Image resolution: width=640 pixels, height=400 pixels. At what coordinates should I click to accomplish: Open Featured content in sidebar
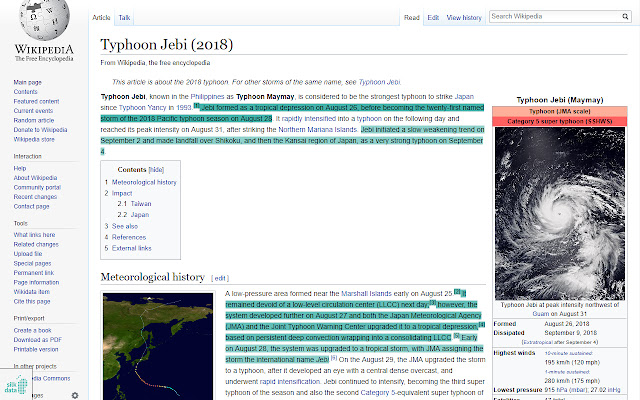click(36, 101)
